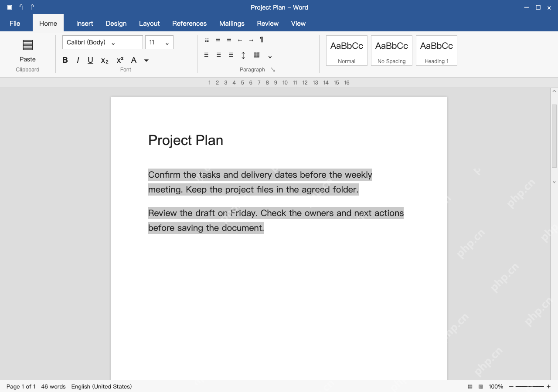
Task: Open the Review tab
Action: coord(268,24)
